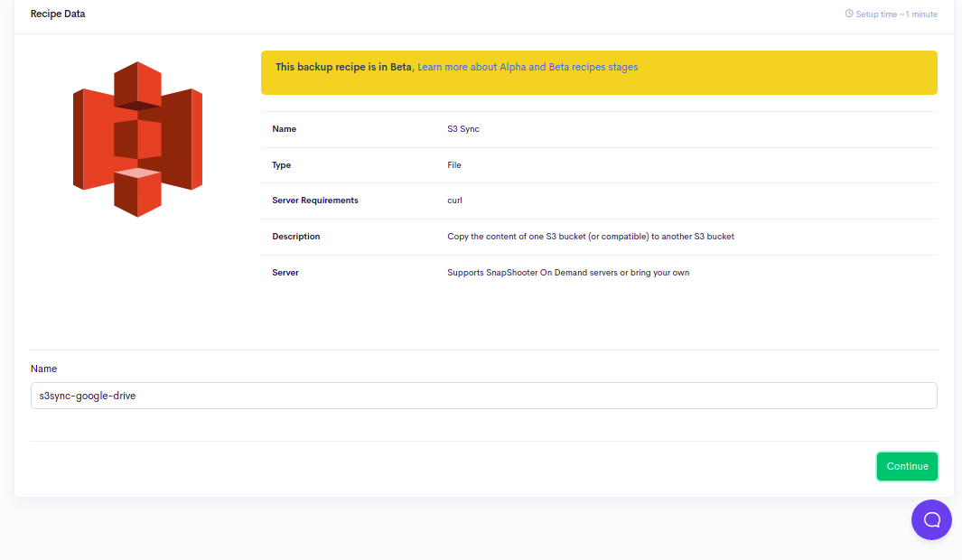
Task: Click 'This backup recipe is in Beta' text
Action: [x=345, y=67]
